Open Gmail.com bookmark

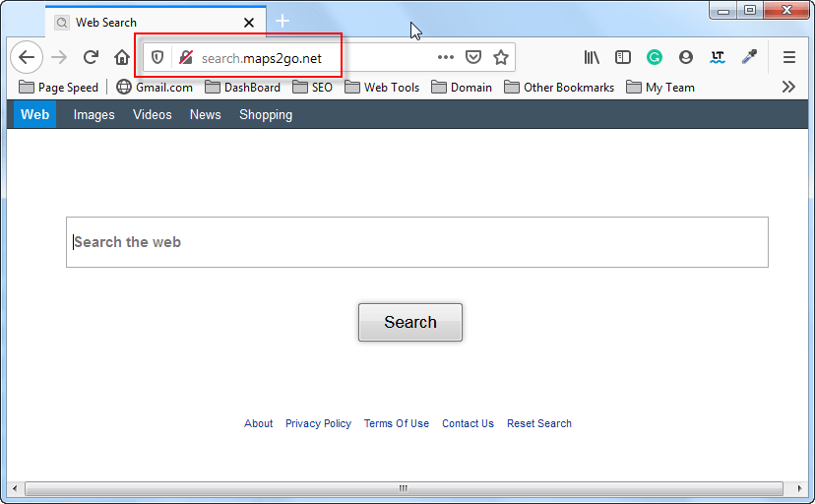(155, 88)
